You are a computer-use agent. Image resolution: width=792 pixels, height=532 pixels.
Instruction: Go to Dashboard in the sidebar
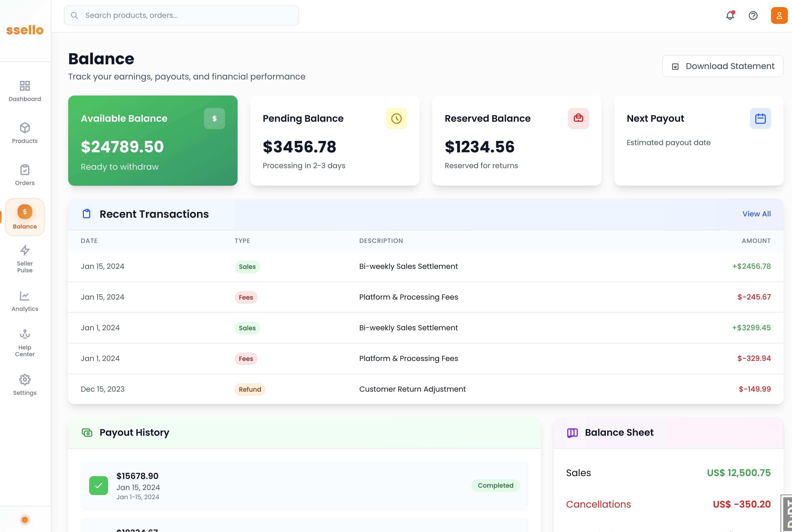tap(25, 91)
